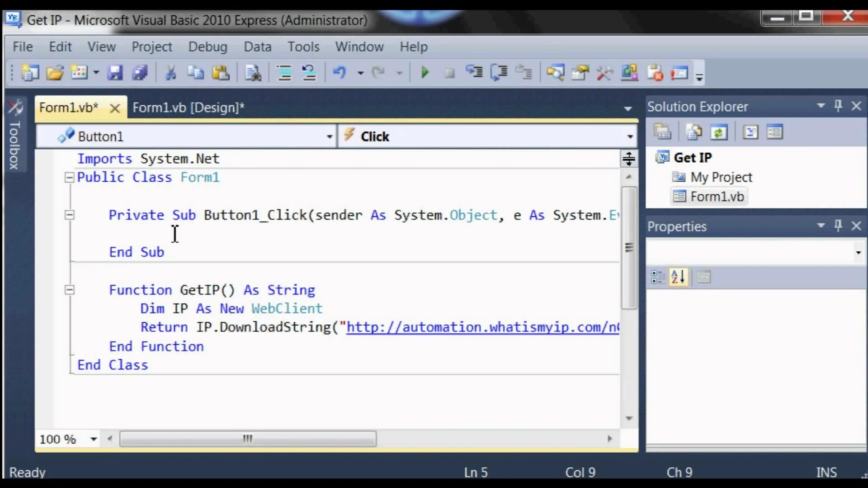
Task: Toggle pin on Properties panel
Action: (838, 225)
